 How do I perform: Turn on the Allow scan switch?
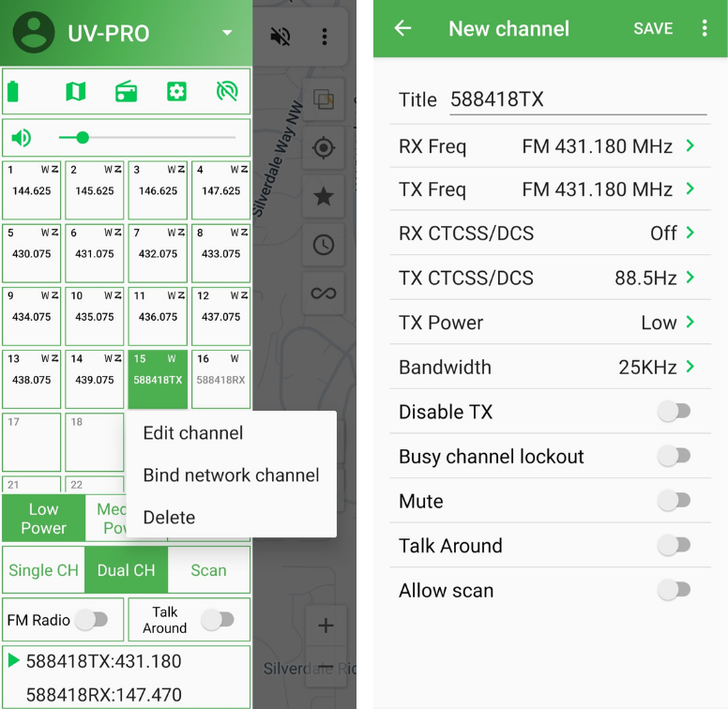[x=674, y=591]
